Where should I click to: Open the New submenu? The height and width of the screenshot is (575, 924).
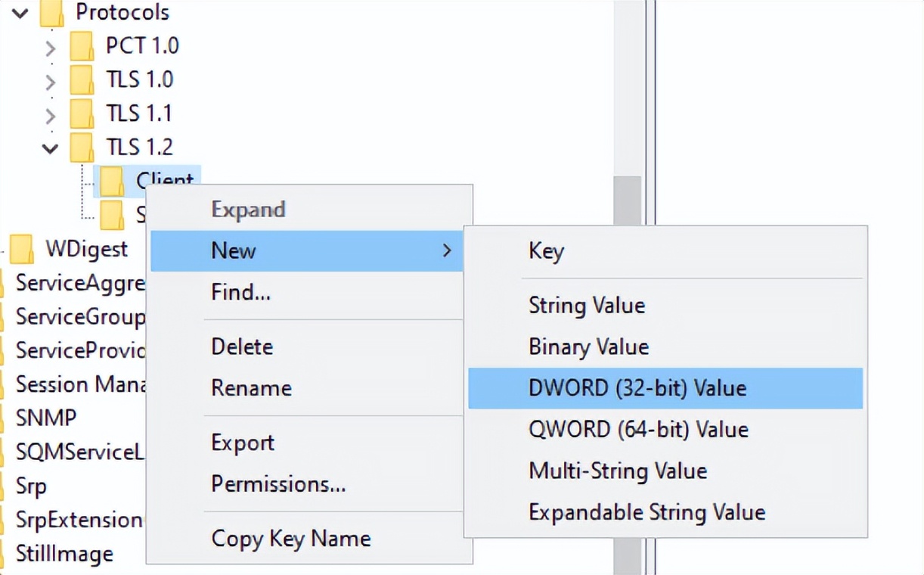click(x=234, y=250)
